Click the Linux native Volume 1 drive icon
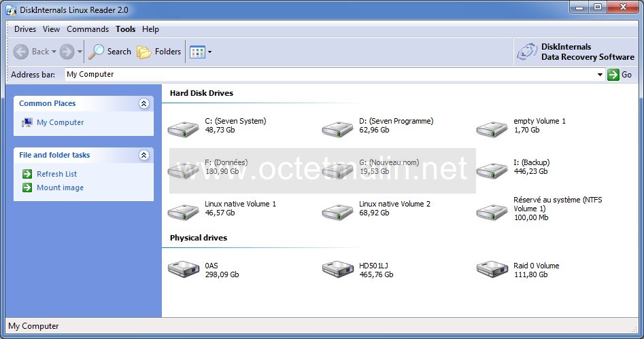This screenshot has height=339, width=644. pyautogui.click(x=183, y=212)
